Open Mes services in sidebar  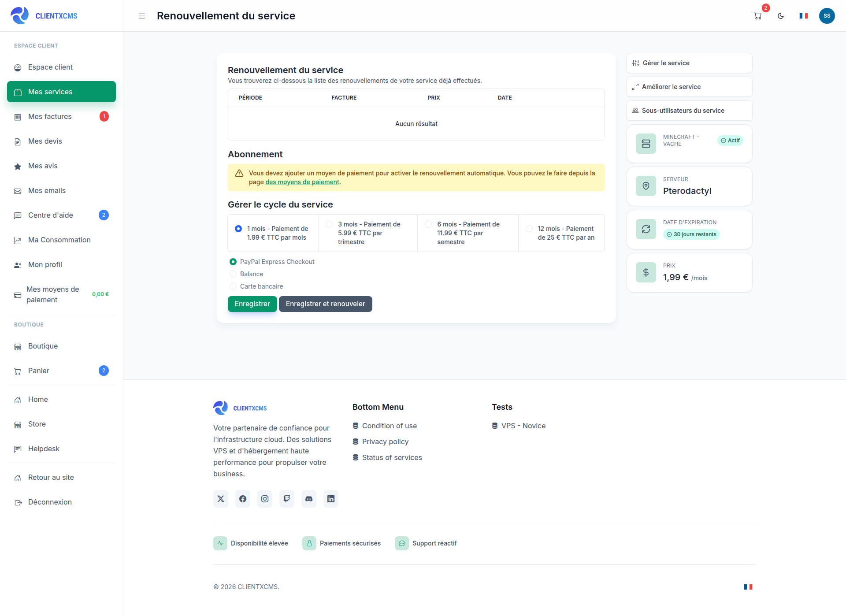tap(61, 92)
